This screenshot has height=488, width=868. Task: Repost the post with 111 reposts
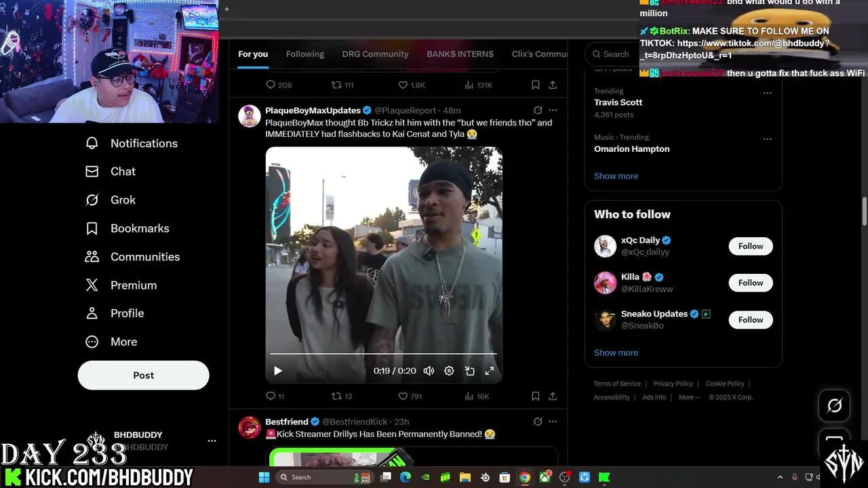(342, 85)
